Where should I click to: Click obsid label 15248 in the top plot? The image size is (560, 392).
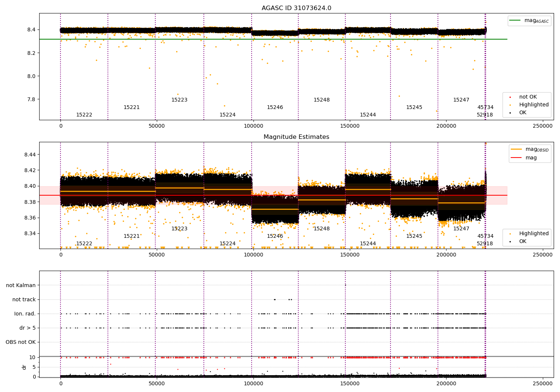pos(321,100)
